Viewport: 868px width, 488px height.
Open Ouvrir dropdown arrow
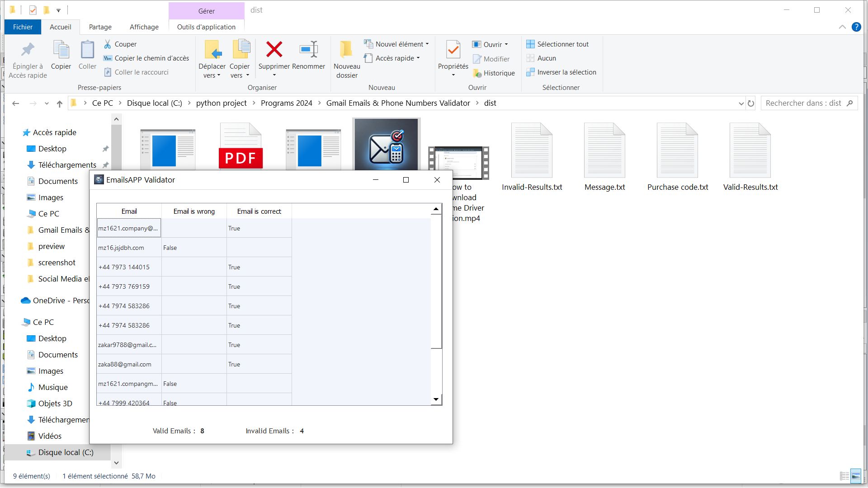[506, 45]
